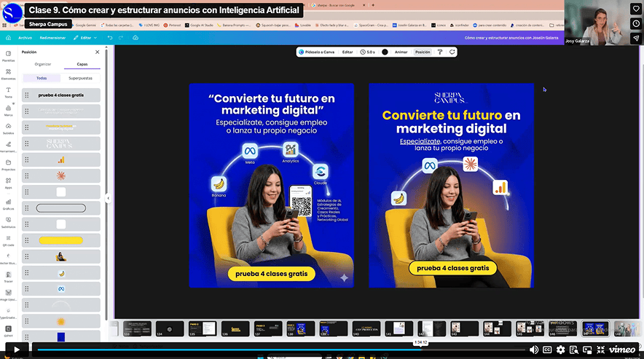Click the black color swatch in toolbar
This screenshot has width=644, height=359.
385,52
